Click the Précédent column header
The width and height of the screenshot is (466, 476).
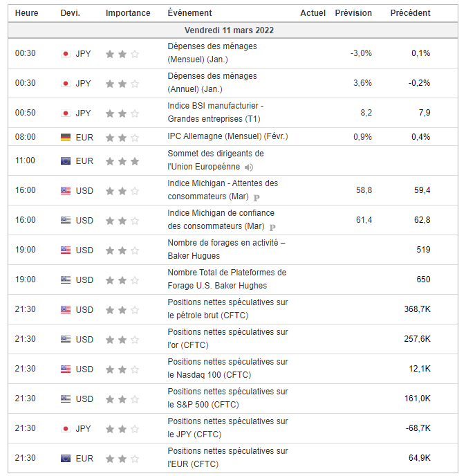[x=410, y=13]
